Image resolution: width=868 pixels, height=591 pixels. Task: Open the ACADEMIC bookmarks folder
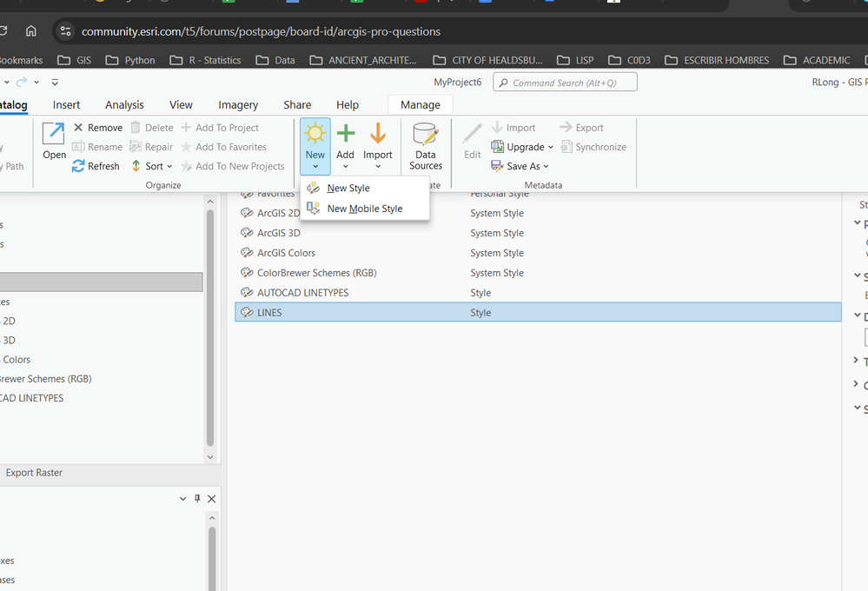pyautogui.click(x=817, y=60)
